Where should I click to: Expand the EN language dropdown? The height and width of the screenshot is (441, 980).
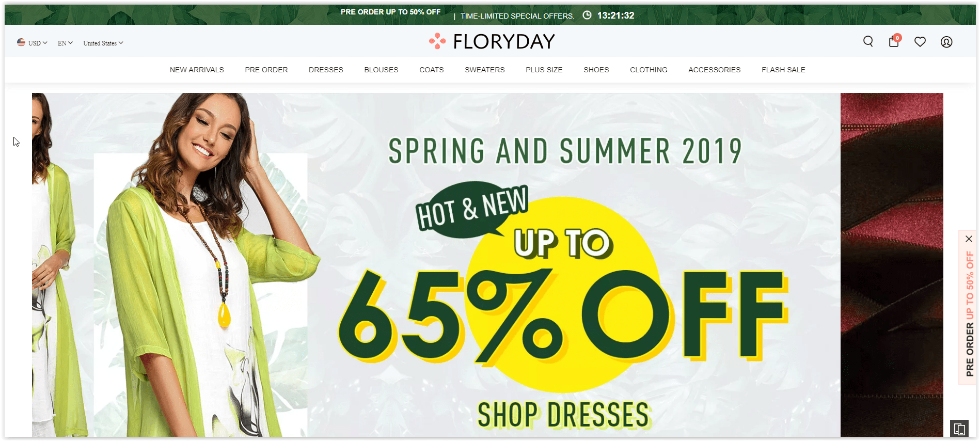point(65,43)
